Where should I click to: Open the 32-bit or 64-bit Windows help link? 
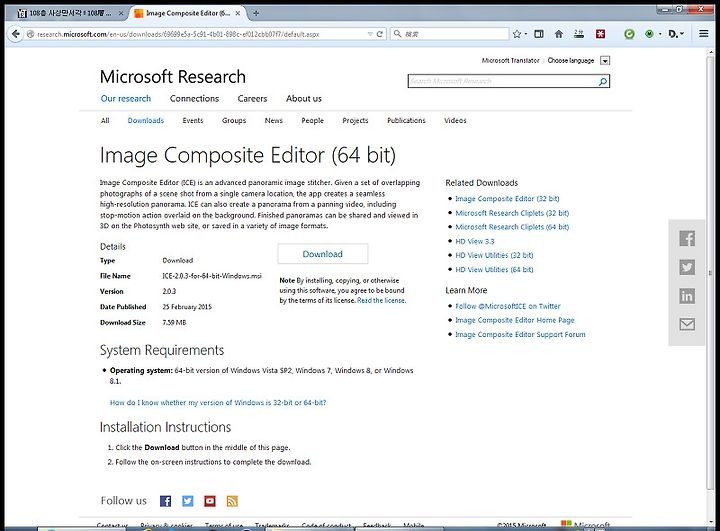pyautogui.click(x=218, y=402)
